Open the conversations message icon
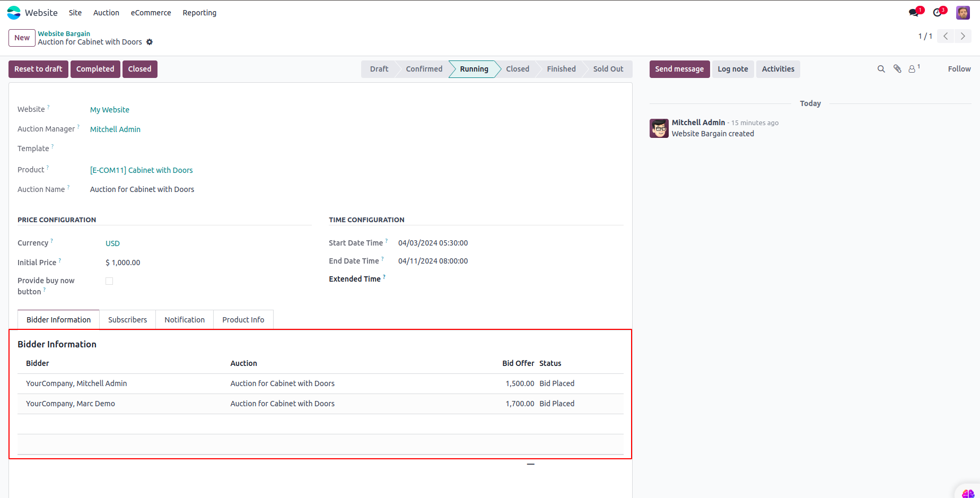980x498 pixels. coord(914,13)
